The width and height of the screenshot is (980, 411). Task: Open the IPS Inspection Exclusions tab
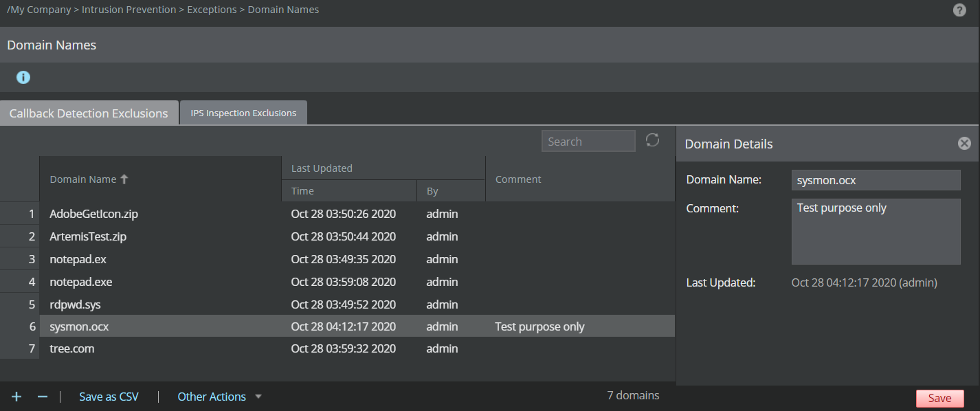[243, 113]
